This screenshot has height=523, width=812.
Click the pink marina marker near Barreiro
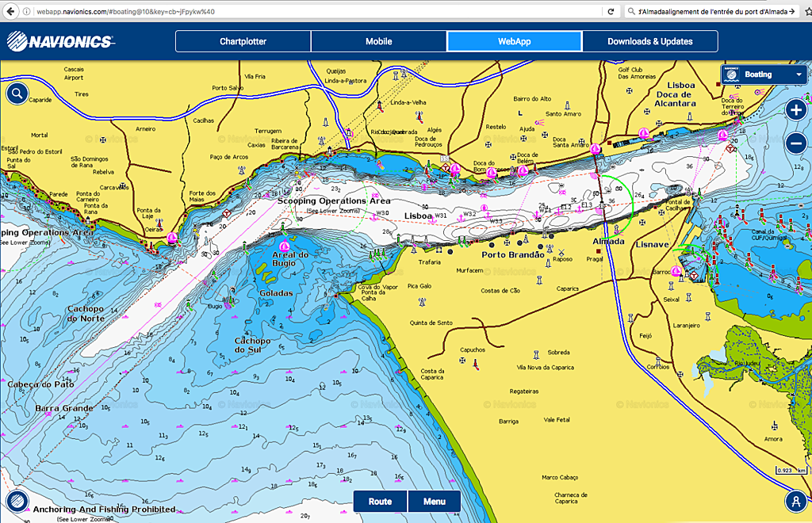click(676, 271)
